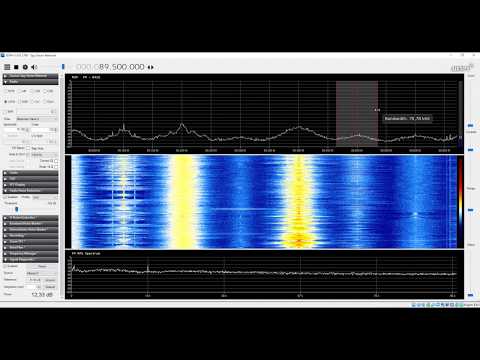Select the RAW demodulation mode
The image size is (480, 360).
point(49,101)
